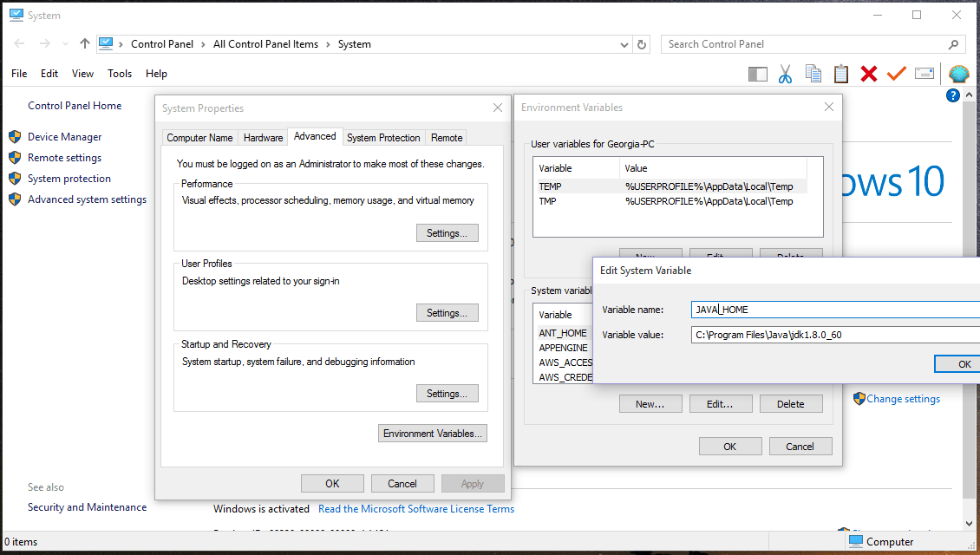Viewport: 980px width, 555px height.
Task: Select the TMP user variable row
Action: click(668, 201)
